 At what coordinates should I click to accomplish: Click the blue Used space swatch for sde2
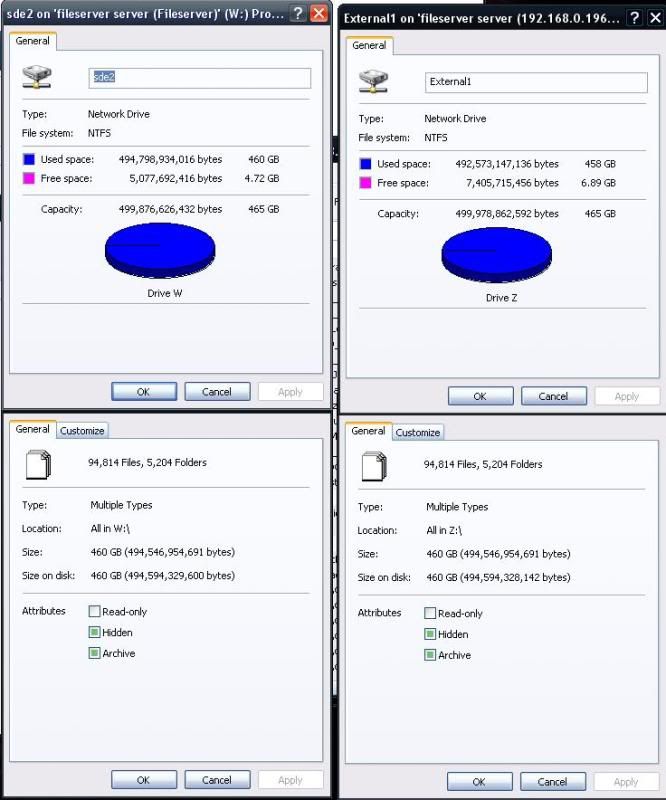tap(29, 158)
